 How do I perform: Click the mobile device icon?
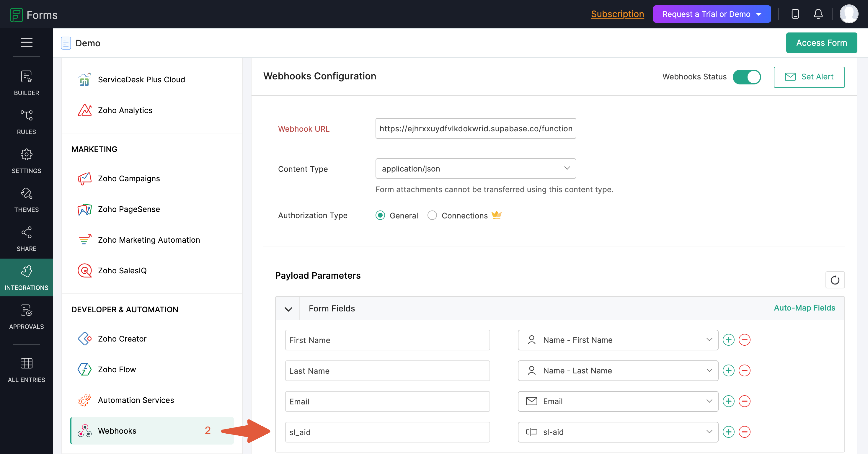point(795,14)
